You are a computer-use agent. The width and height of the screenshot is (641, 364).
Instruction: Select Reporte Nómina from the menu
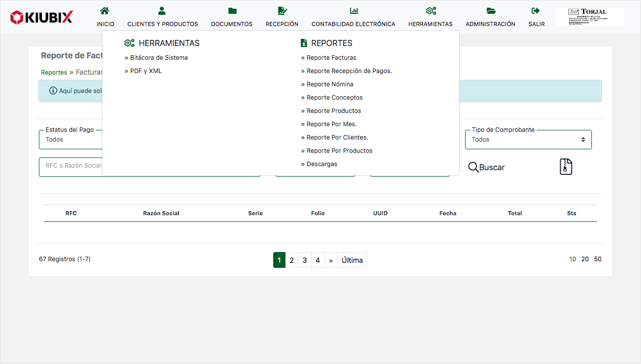329,84
